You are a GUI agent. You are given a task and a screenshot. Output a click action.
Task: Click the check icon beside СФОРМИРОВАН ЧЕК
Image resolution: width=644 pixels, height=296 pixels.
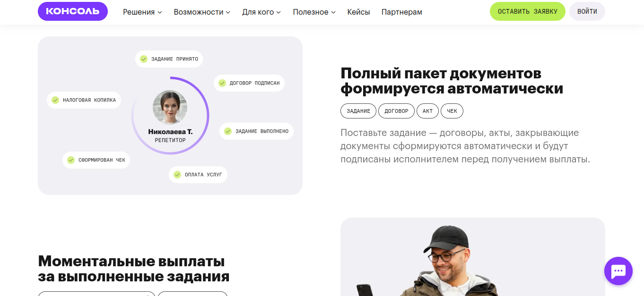(71, 160)
